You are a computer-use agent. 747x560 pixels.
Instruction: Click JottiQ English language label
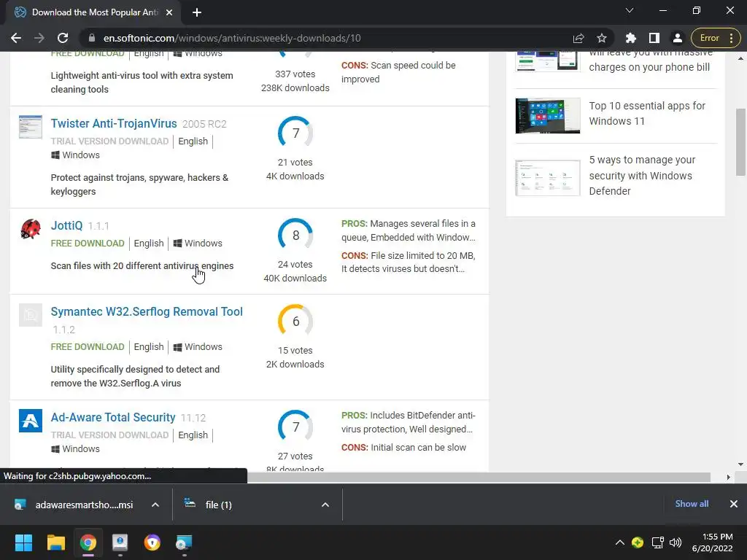coord(149,244)
